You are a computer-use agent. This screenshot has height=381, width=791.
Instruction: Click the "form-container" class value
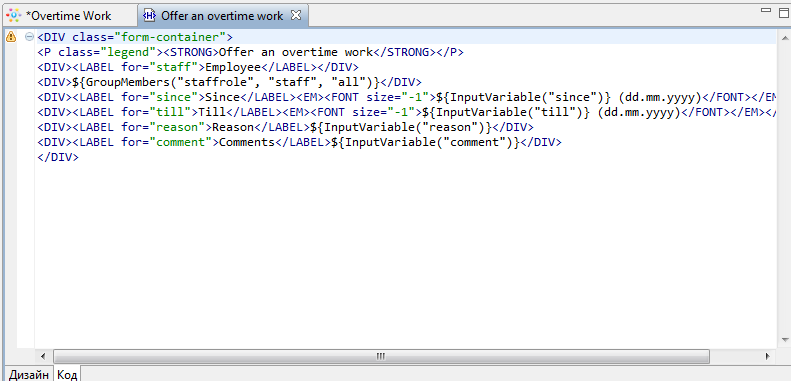click(x=170, y=37)
